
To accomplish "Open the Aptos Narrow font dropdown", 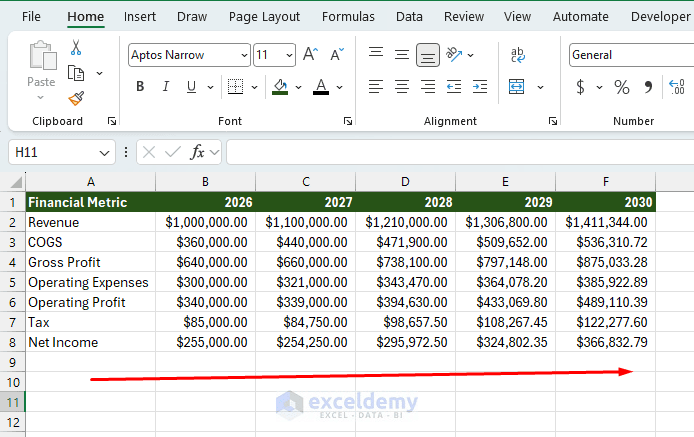I will point(244,55).
